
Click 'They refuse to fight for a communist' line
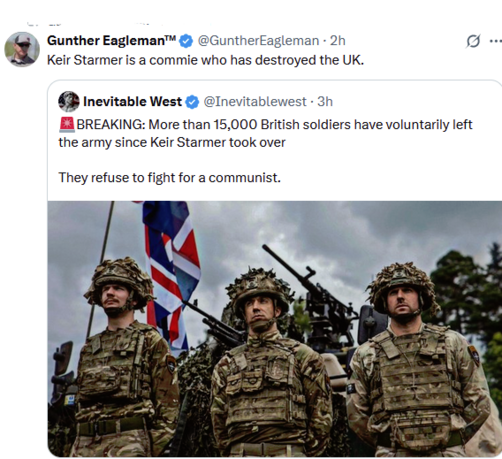point(170,178)
